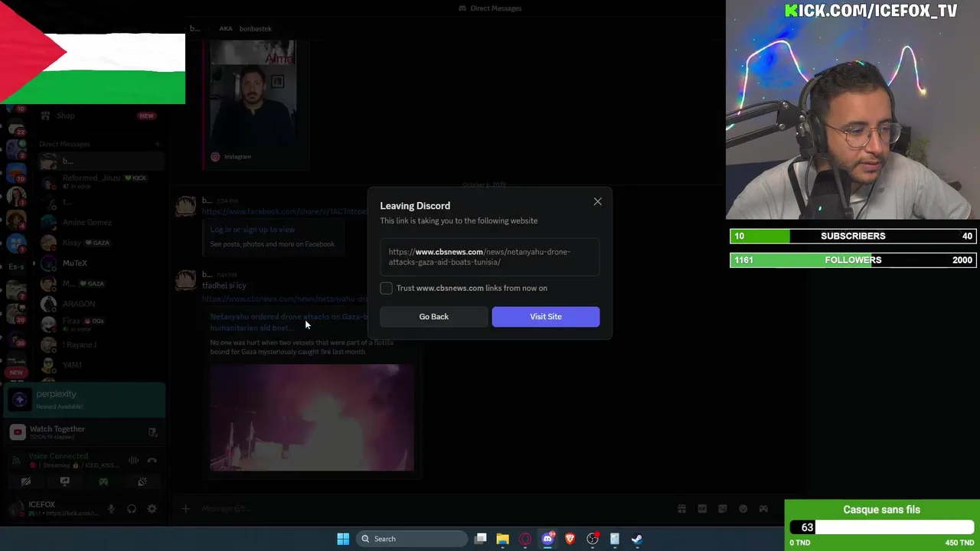Screen dimensions: 980x551
Task: Click the create DM plus icon
Action: (157, 144)
